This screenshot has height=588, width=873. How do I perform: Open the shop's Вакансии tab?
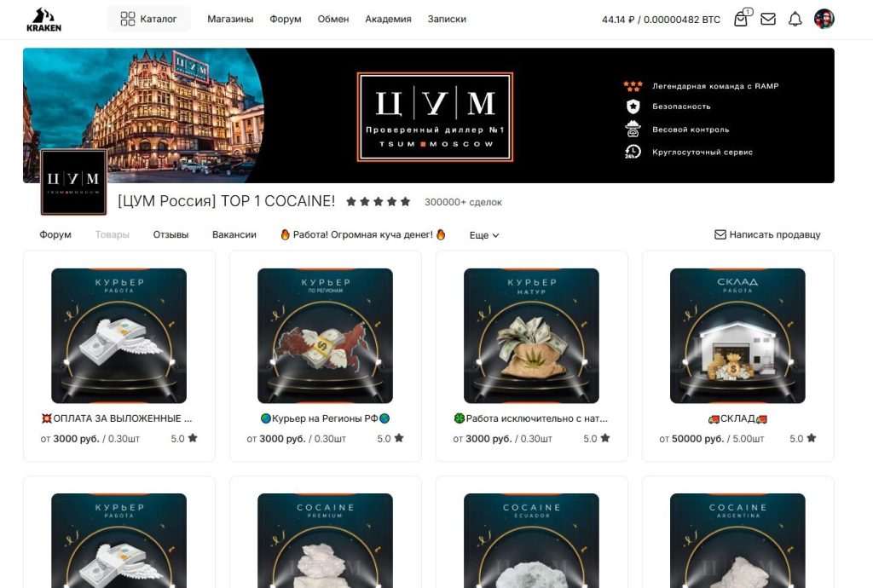pyautogui.click(x=234, y=234)
